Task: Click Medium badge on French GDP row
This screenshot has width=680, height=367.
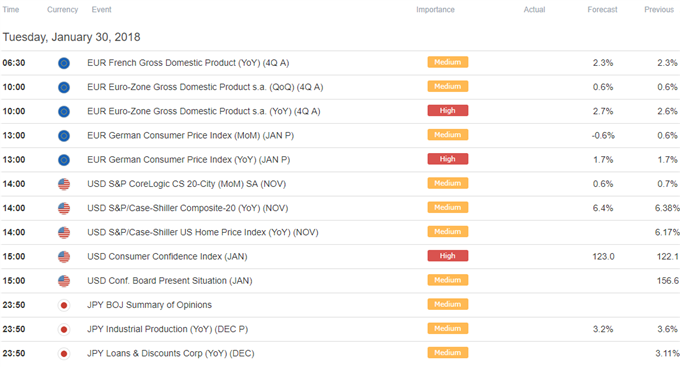Action: (x=448, y=62)
